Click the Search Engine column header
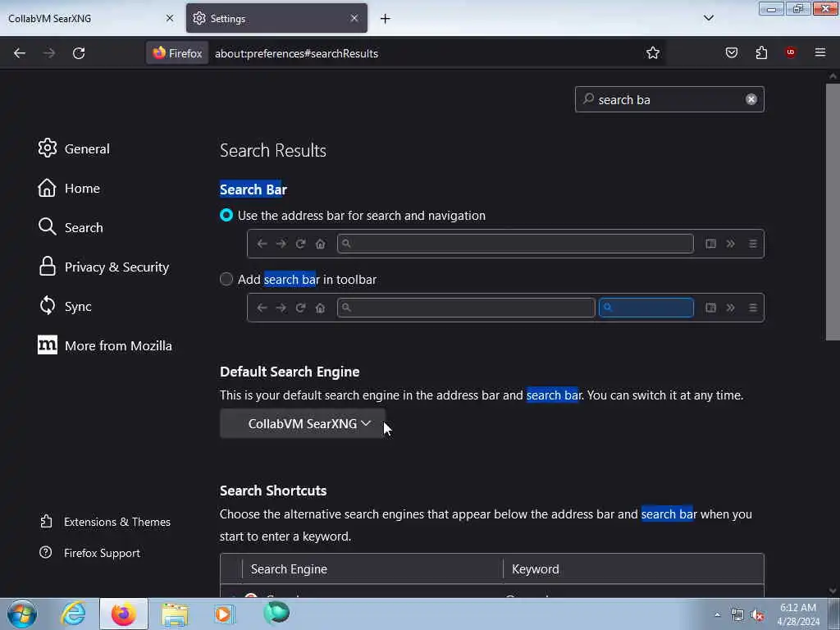 coord(372,569)
